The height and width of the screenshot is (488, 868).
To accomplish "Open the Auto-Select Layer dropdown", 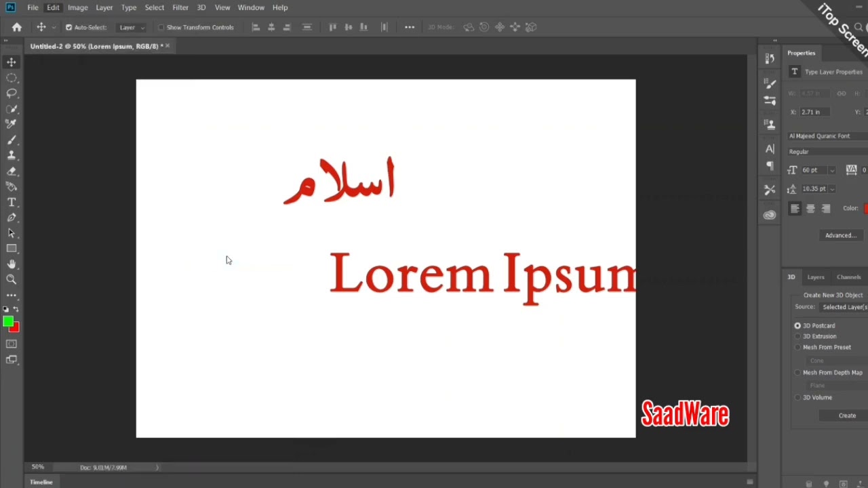I will (132, 28).
